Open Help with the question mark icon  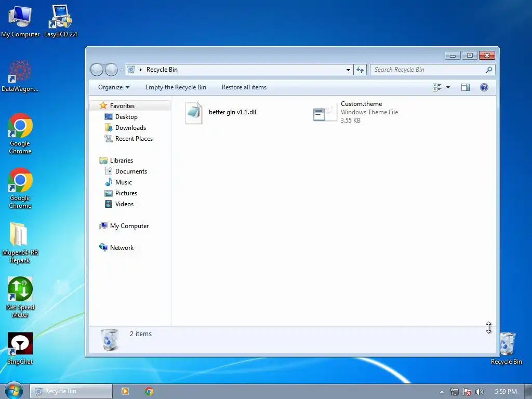coord(484,87)
